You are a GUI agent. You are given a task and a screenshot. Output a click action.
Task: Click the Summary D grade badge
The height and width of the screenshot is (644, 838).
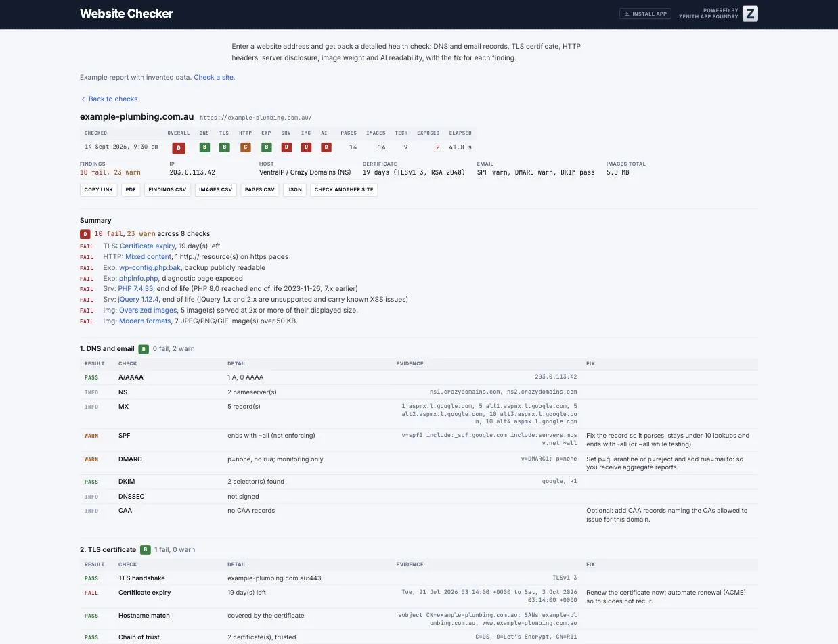(85, 234)
